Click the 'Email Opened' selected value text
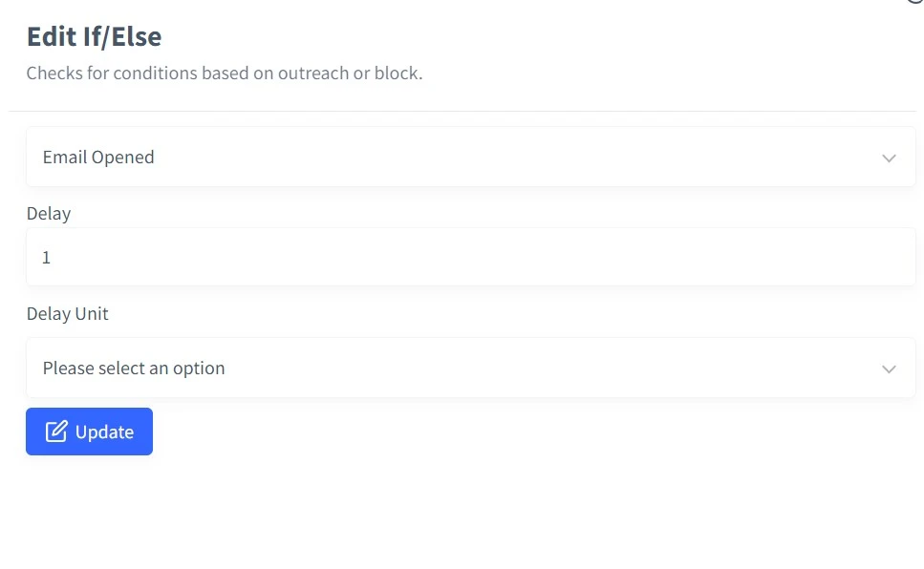This screenshot has height=569, width=924. (x=98, y=158)
